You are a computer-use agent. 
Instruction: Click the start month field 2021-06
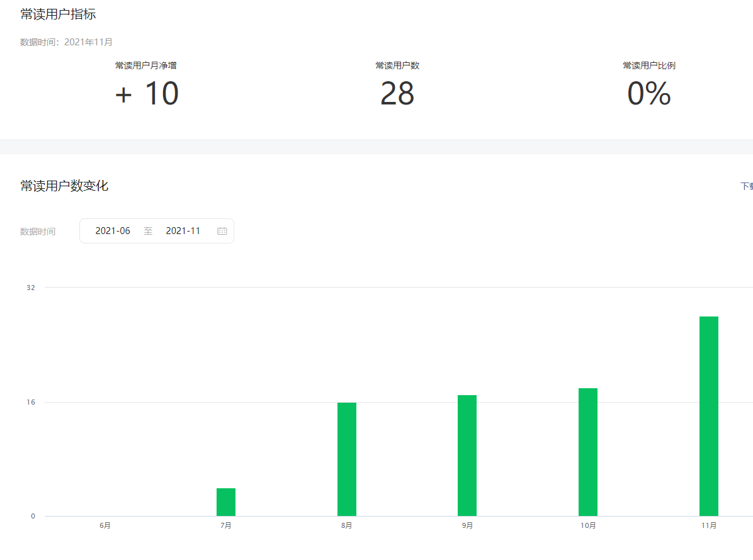click(x=113, y=231)
